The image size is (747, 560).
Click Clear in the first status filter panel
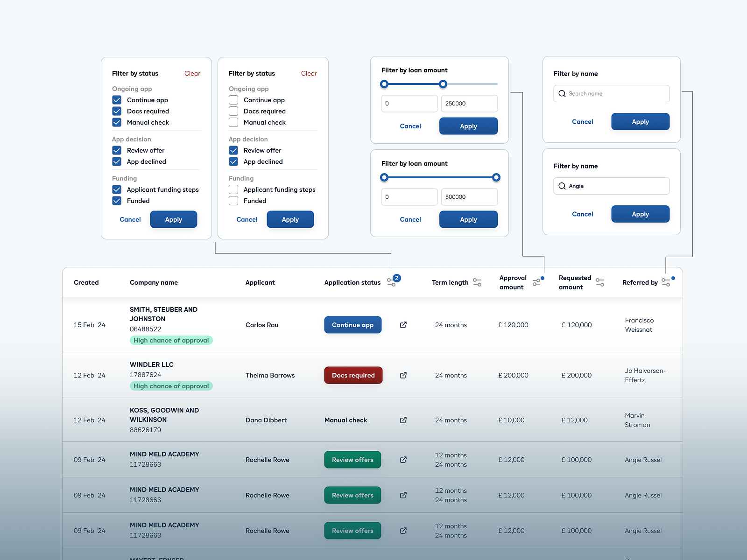192,73
